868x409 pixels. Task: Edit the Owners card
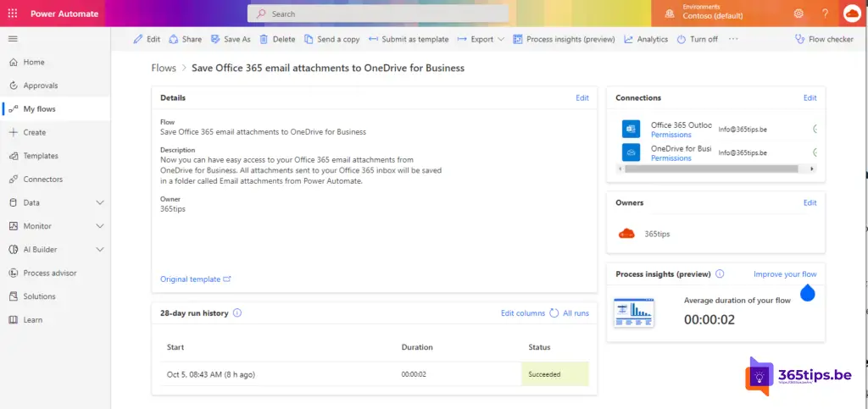[x=810, y=203]
